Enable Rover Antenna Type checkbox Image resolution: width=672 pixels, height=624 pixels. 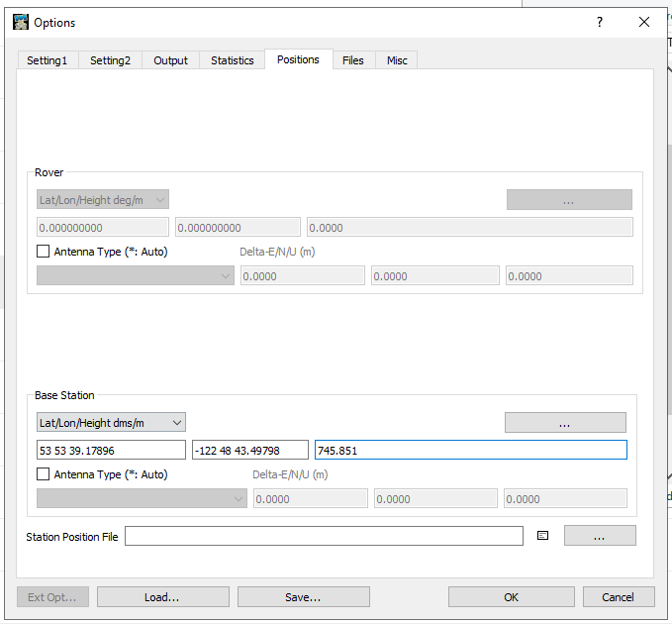coord(44,252)
